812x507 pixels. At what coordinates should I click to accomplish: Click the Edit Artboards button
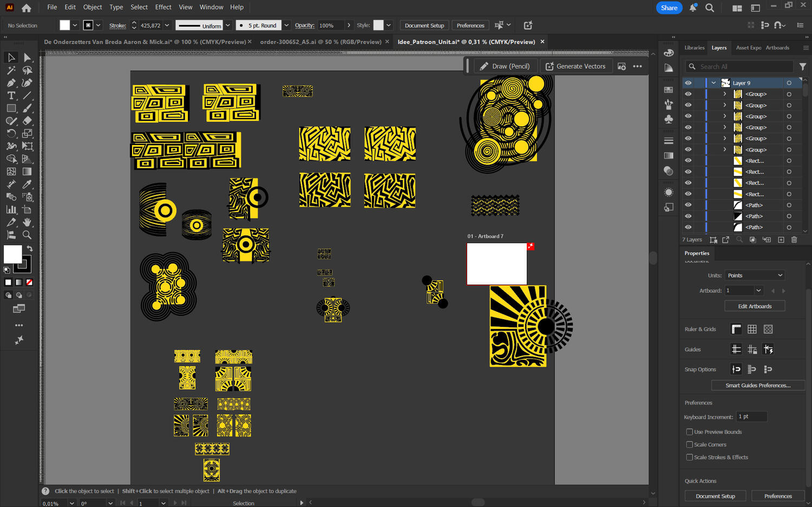[x=755, y=306]
